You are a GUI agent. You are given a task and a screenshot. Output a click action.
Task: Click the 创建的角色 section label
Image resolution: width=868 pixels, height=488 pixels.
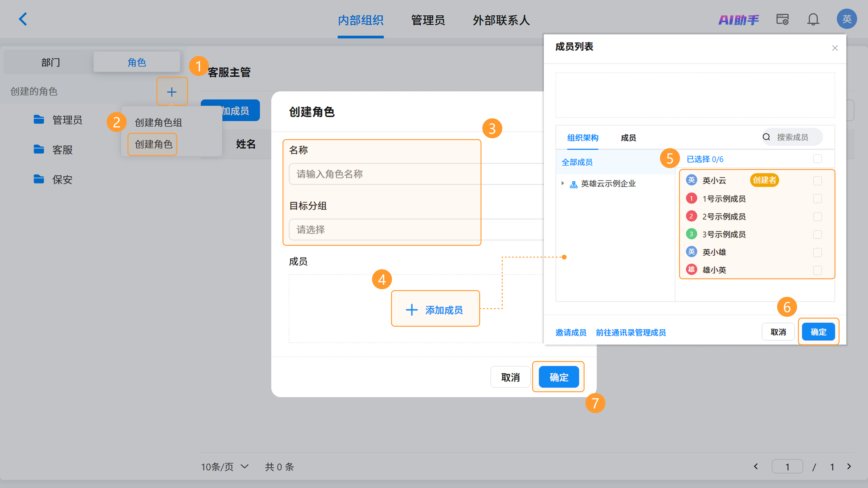[x=34, y=91]
